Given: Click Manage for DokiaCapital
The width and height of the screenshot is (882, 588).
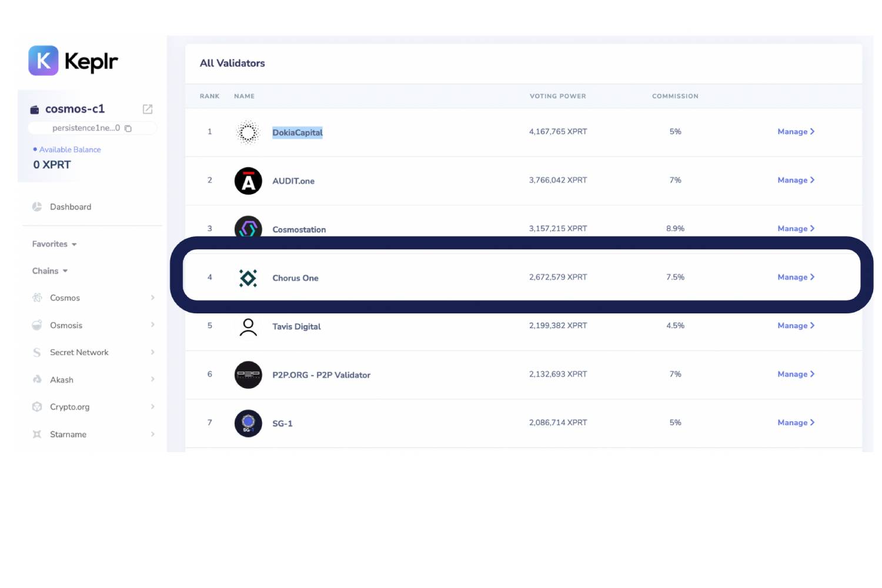Looking at the screenshot, I should click(x=796, y=132).
